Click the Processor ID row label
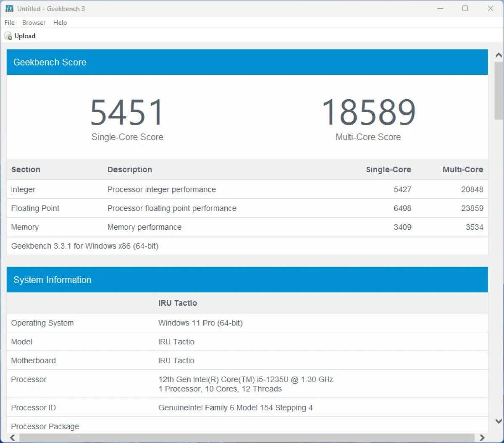This screenshot has height=443, width=504. click(33, 408)
